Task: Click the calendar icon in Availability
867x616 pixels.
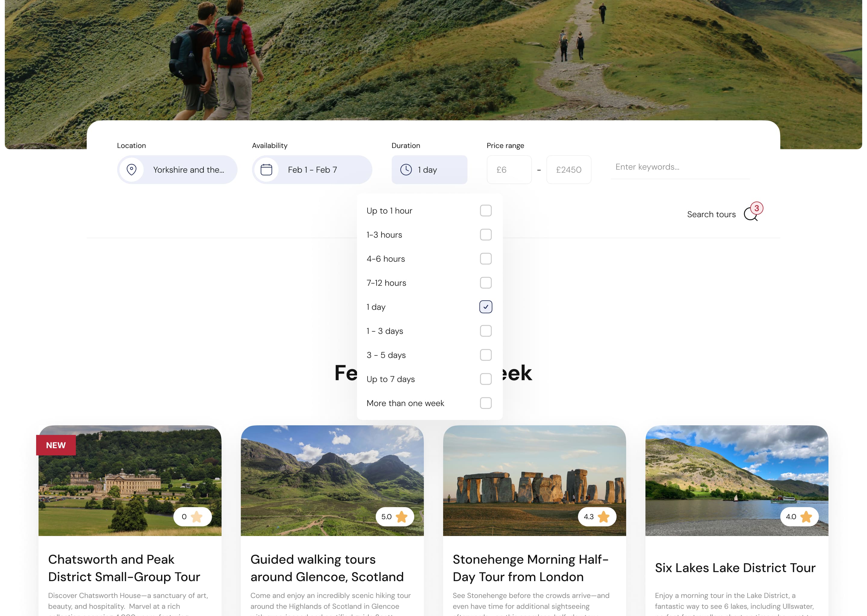Action: coord(266,170)
